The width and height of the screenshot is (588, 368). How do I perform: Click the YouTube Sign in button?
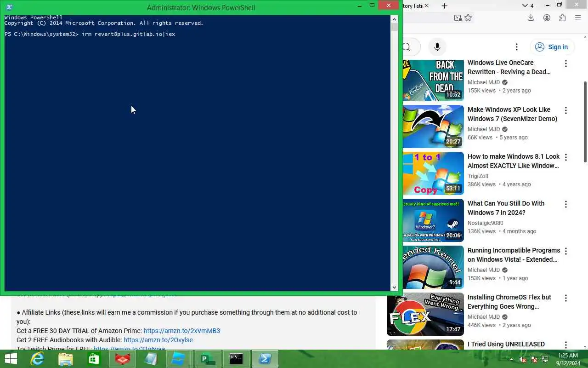point(552,47)
